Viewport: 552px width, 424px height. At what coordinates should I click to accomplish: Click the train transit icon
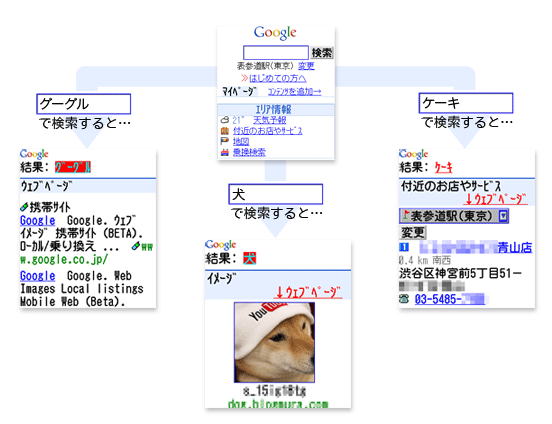click(225, 152)
